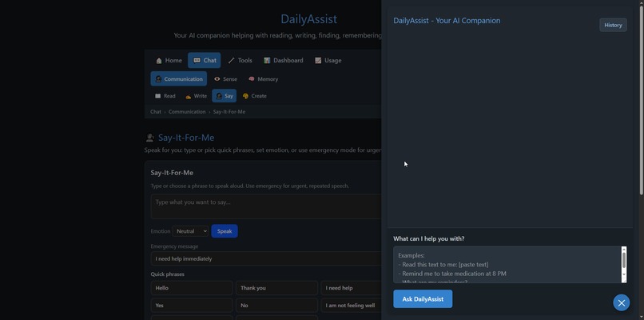Viewport: 644px width, 320px height.
Task: Open the Home tab
Action: 169,61
